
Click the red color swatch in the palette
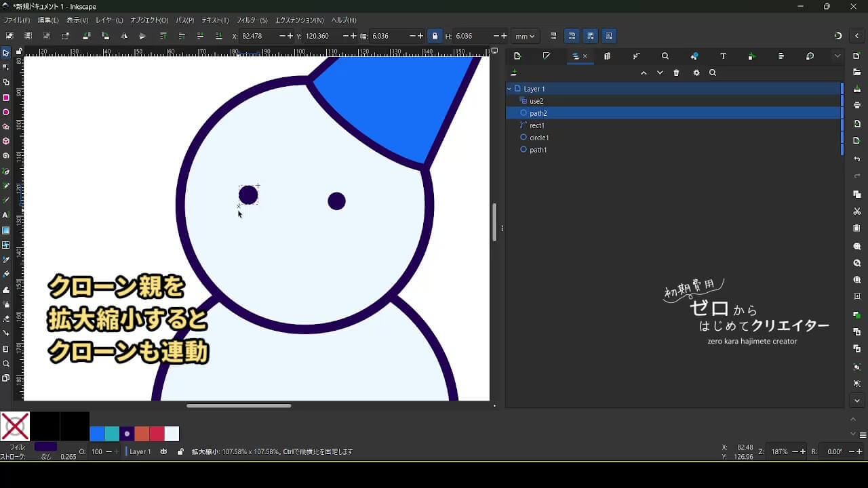pyautogui.click(x=157, y=434)
